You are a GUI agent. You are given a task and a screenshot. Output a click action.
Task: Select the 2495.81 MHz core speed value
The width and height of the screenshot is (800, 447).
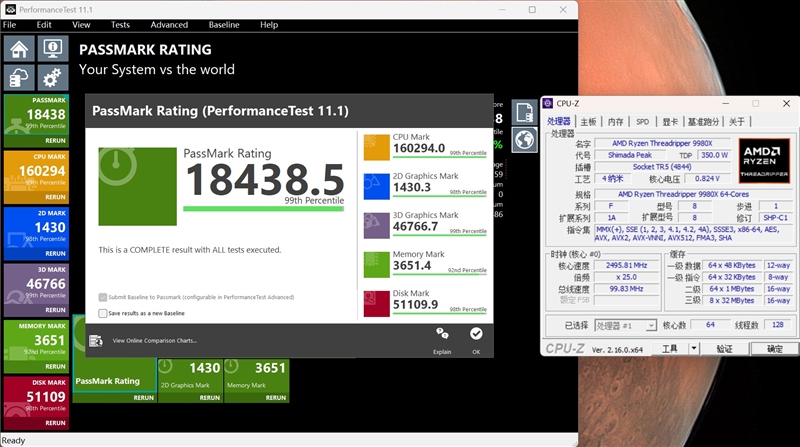(x=627, y=265)
